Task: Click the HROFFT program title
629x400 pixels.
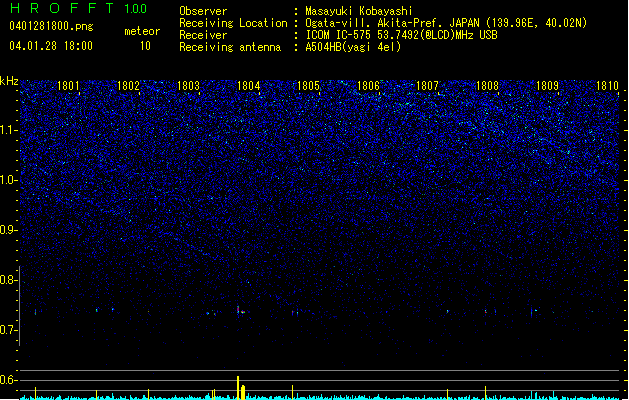Action: point(62,8)
